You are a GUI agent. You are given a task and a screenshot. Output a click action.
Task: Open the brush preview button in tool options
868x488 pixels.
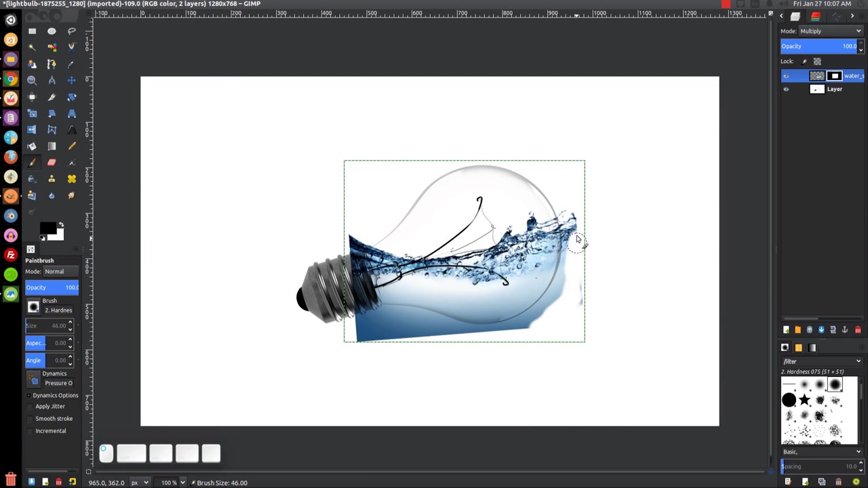(33, 306)
